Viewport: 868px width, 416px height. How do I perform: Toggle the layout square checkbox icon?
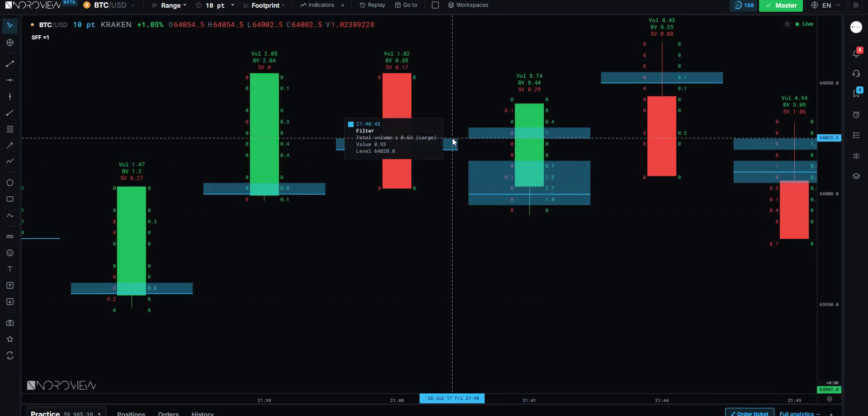click(x=435, y=5)
